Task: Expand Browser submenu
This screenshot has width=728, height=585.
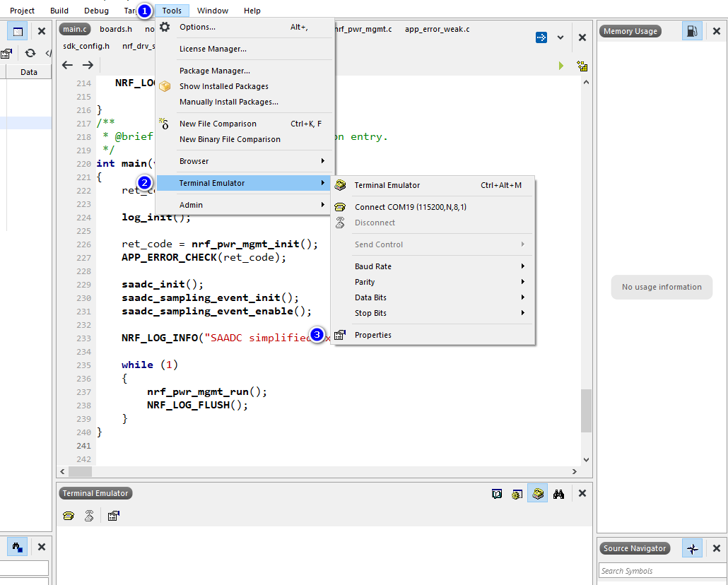Action: pyautogui.click(x=245, y=161)
